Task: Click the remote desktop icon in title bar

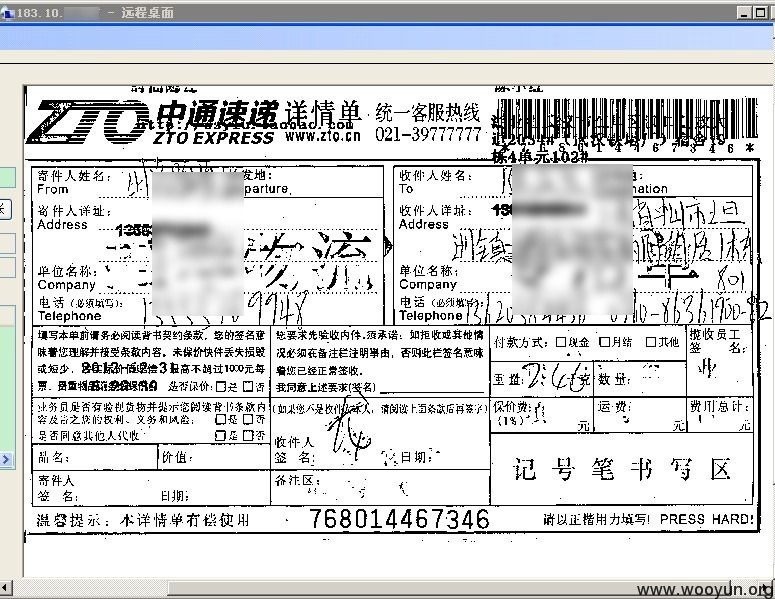Action: pyautogui.click(x=7, y=12)
